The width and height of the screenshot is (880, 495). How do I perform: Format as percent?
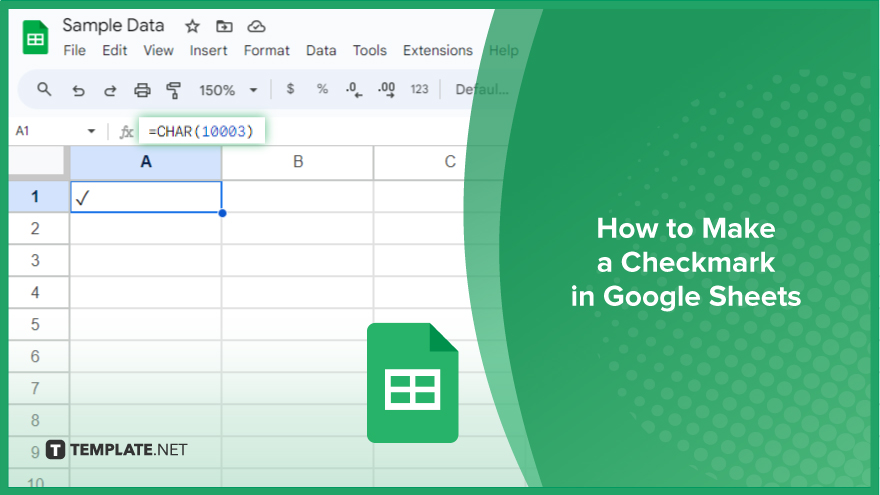click(x=322, y=89)
